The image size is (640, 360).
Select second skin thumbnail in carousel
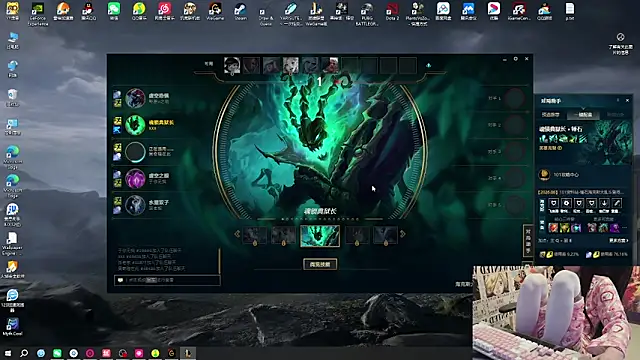[x=284, y=236]
